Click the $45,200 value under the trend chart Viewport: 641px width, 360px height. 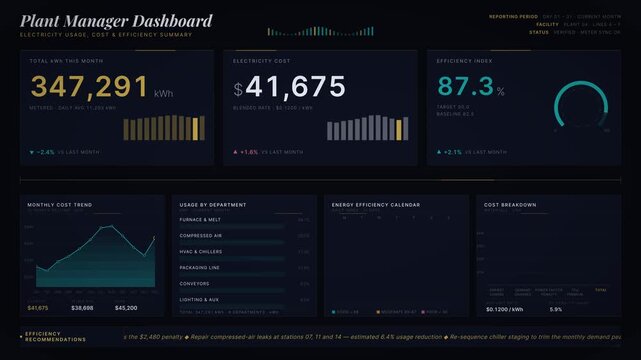pos(126,308)
